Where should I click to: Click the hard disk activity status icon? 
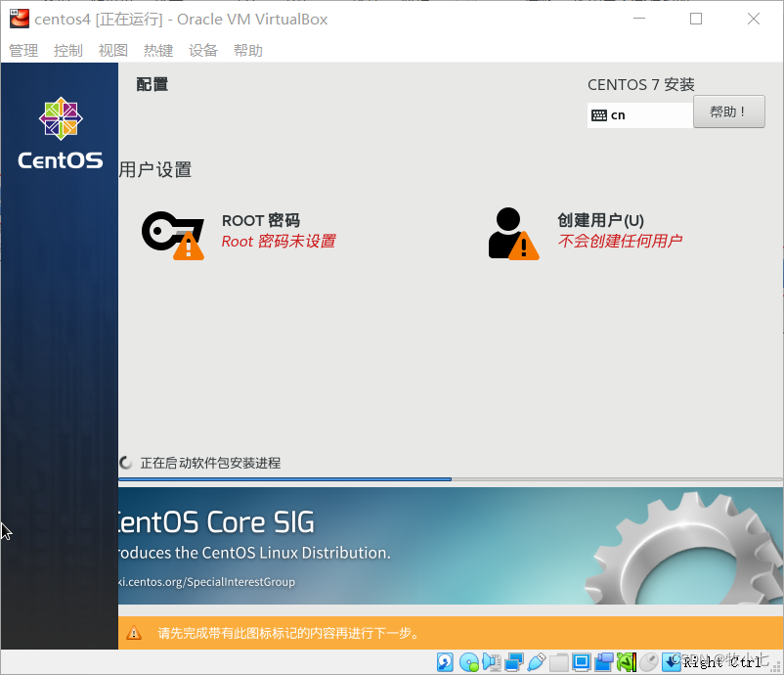445,662
